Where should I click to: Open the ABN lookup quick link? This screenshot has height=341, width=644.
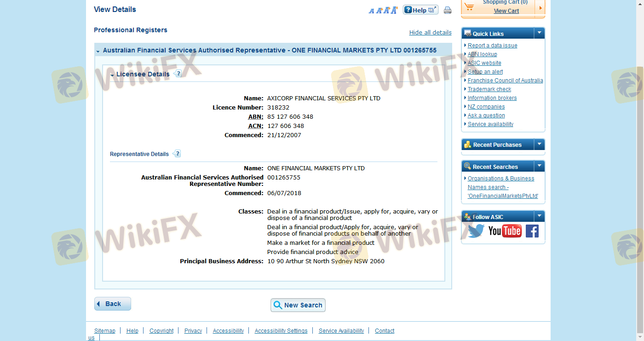(482, 54)
